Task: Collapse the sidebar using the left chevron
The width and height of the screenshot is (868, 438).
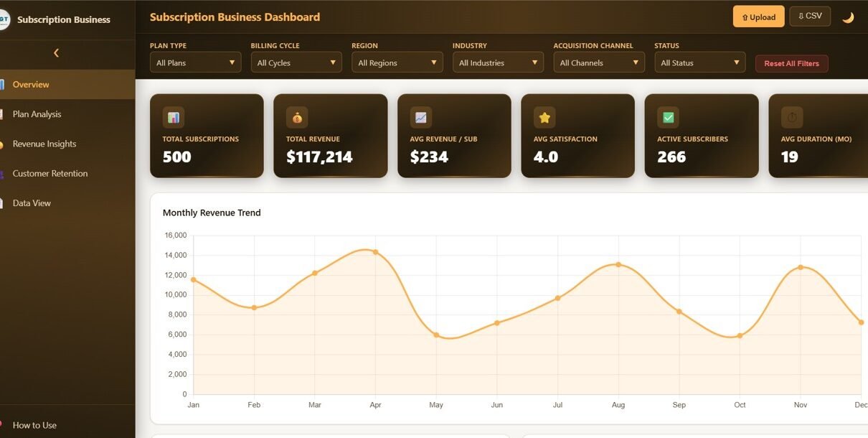Action: tap(56, 52)
